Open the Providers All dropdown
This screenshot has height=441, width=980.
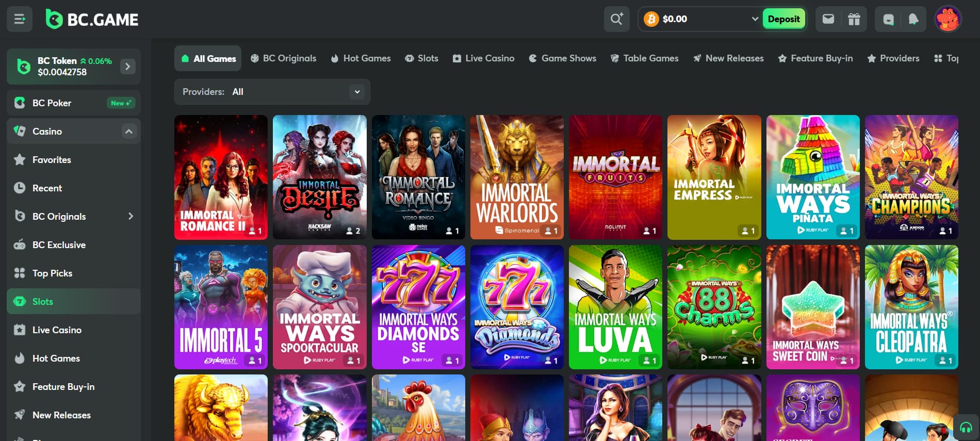coord(272,92)
